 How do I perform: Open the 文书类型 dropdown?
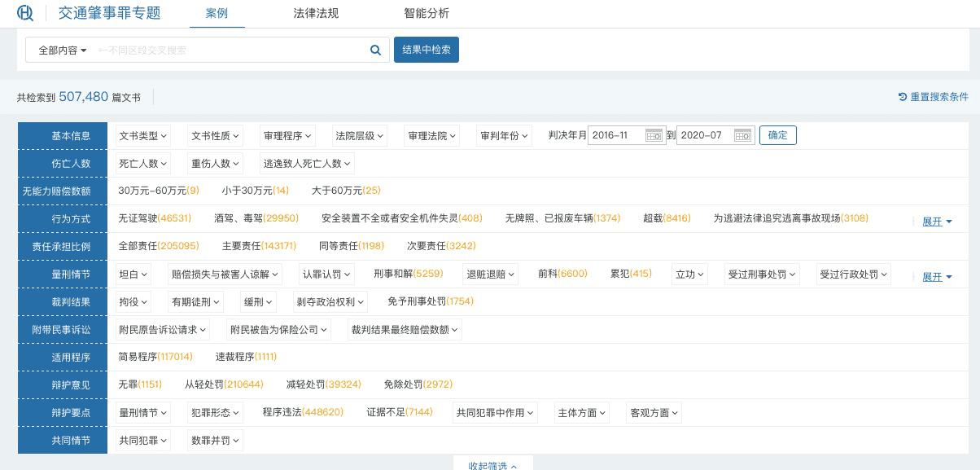pos(142,136)
